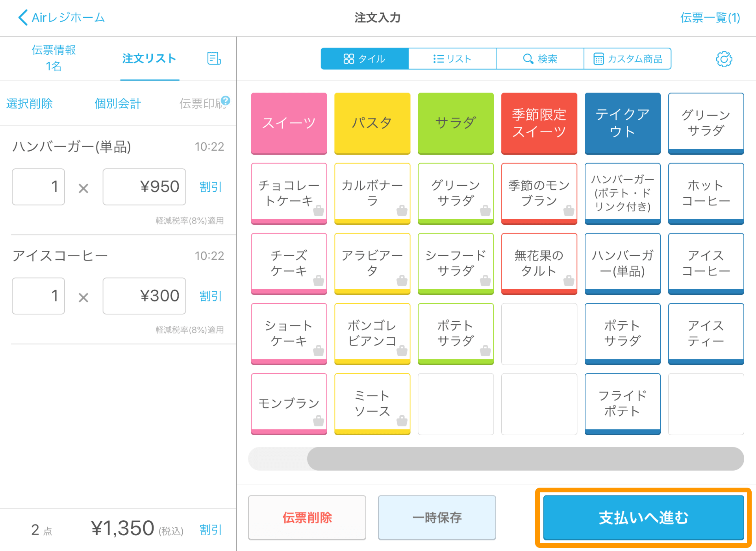Open the 伝票一覧(1) link
This screenshot has width=756, height=551.
click(710, 18)
